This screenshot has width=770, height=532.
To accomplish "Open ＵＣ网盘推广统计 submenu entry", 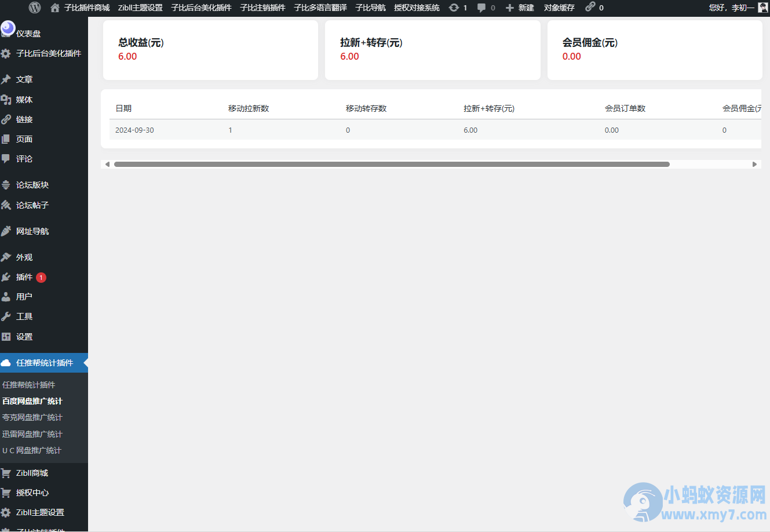I will point(32,450).
